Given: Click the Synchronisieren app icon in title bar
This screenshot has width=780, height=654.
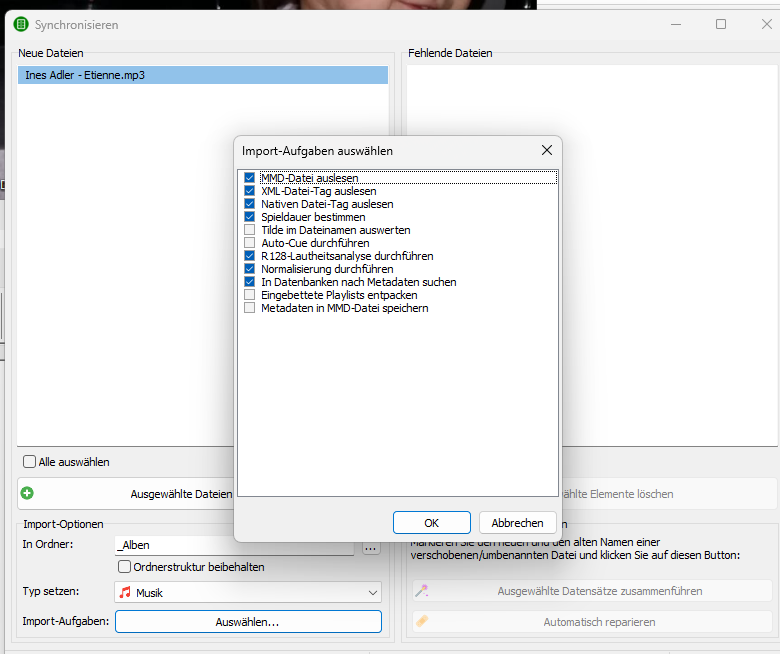Looking at the screenshot, I should (x=20, y=23).
